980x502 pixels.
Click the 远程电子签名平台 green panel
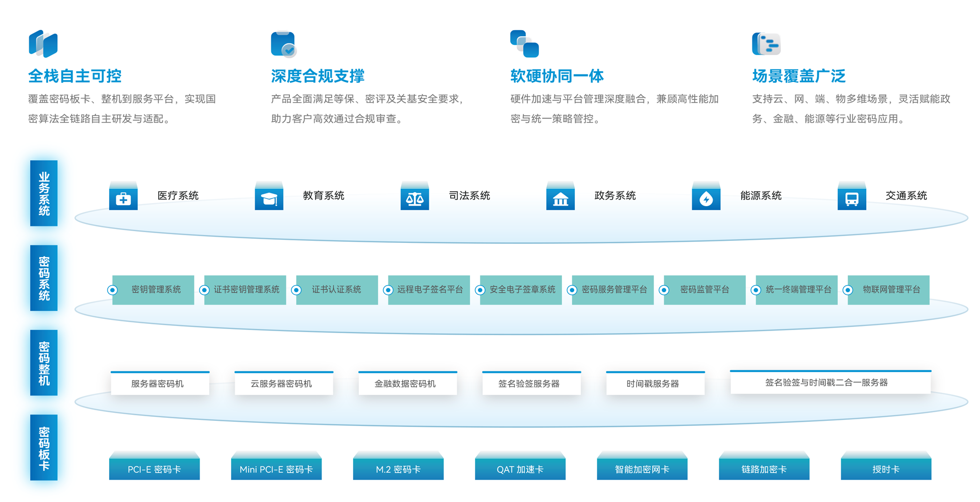click(x=428, y=290)
